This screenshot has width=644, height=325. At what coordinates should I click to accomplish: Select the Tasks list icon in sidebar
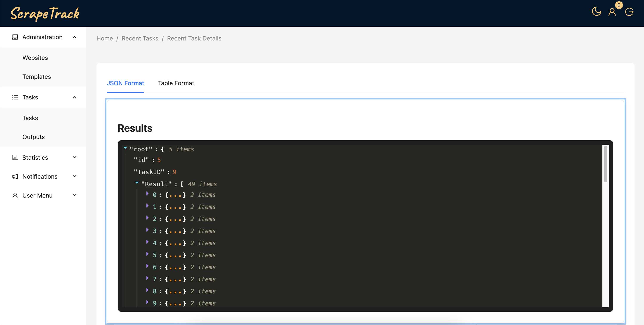[15, 97]
